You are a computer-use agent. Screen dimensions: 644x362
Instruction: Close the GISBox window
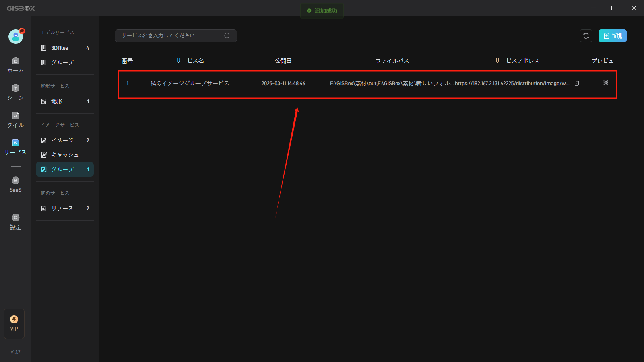pos(634,8)
